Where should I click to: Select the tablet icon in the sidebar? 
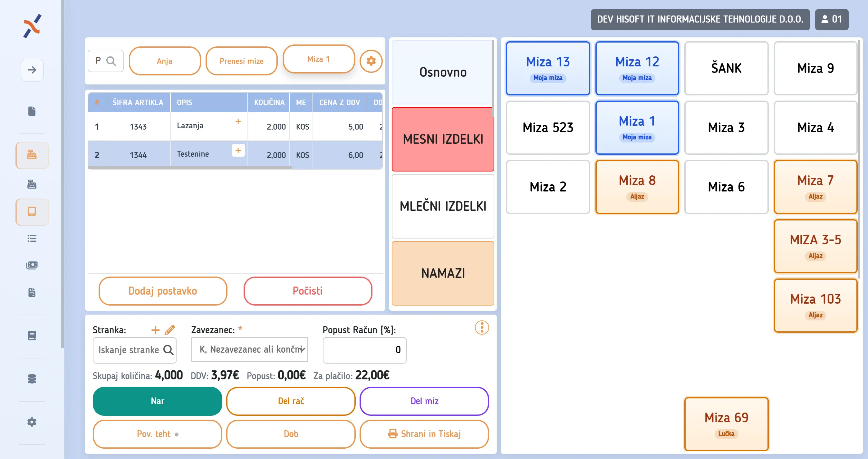[32, 212]
